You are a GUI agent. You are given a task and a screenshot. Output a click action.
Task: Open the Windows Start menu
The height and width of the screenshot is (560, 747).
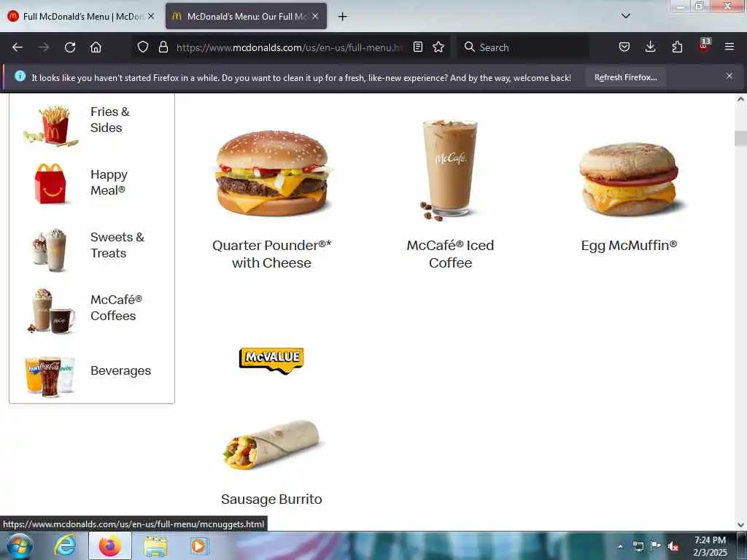coord(20,546)
